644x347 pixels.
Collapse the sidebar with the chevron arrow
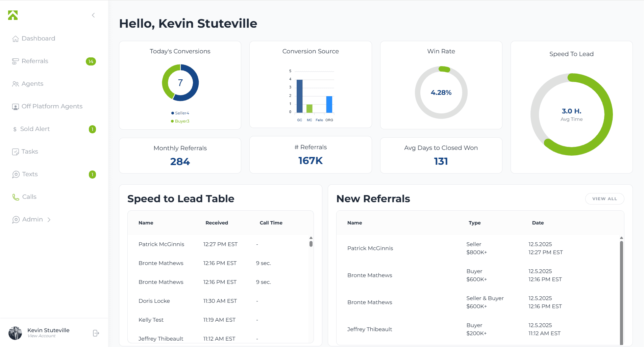93,15
